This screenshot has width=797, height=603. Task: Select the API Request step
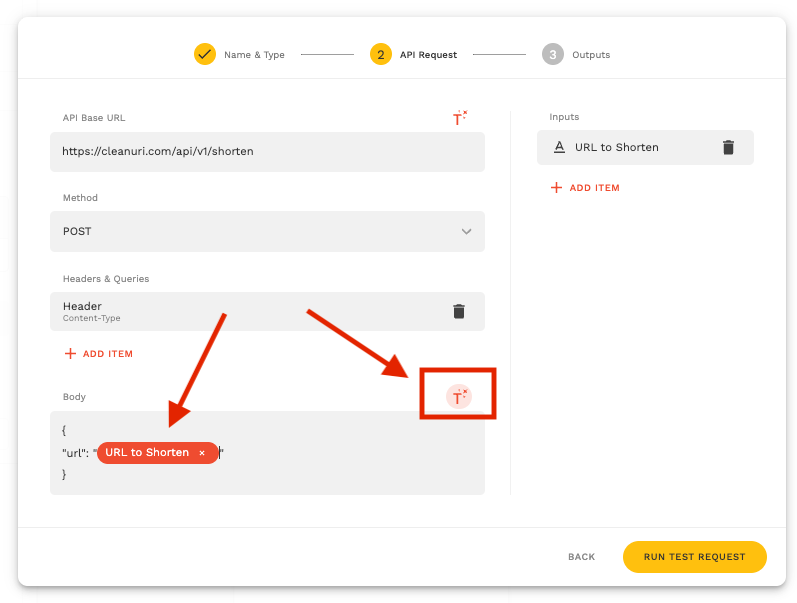click(427, 55)
